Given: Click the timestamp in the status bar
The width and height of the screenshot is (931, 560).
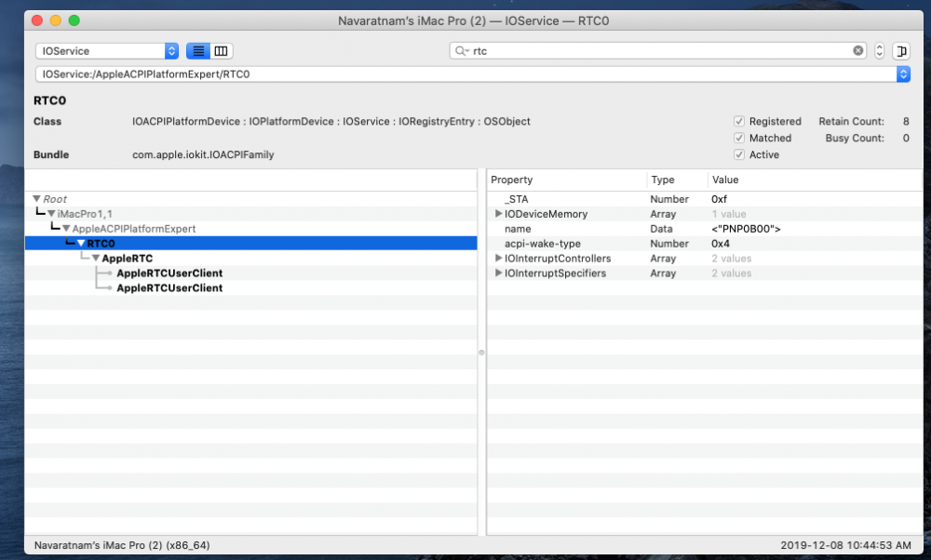Looking at the screenshot, I should (x=845, y=544).
